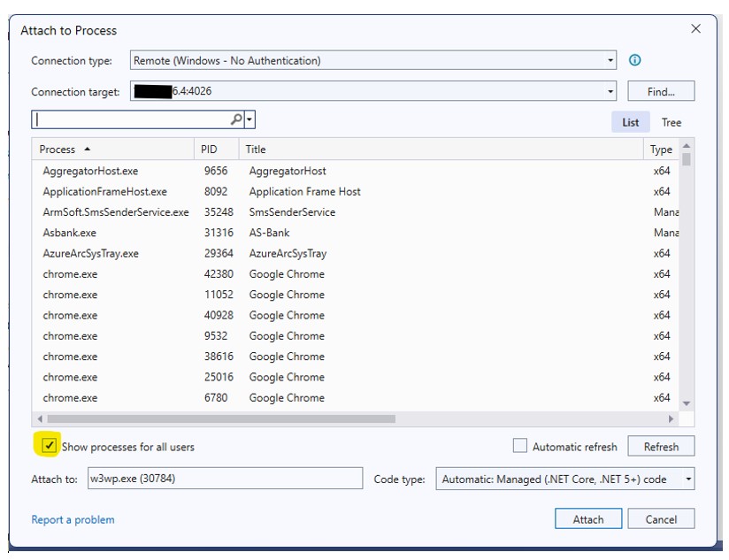Viewport: 729px width, 560px height.
Task: Click the connection type info icon
Action: (x=634, y=60)
